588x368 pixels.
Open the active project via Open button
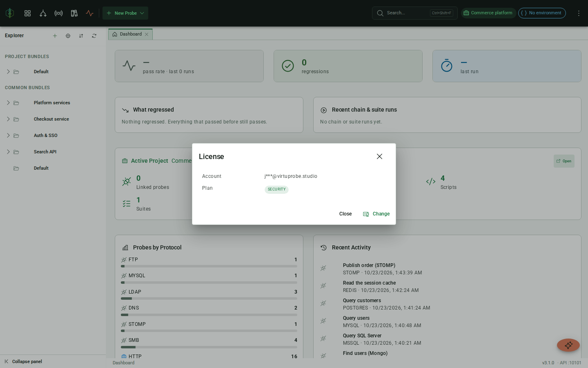[x=564, y=161]
